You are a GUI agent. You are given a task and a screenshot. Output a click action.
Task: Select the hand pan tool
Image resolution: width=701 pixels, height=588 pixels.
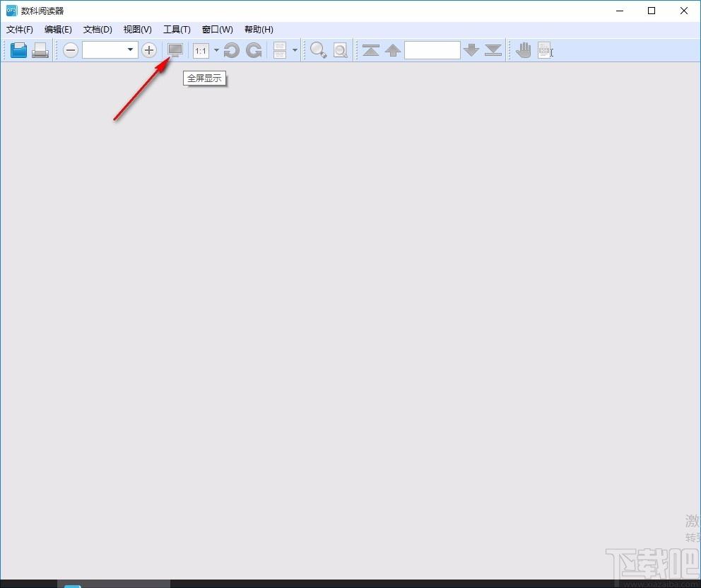(x=523, y=50)
